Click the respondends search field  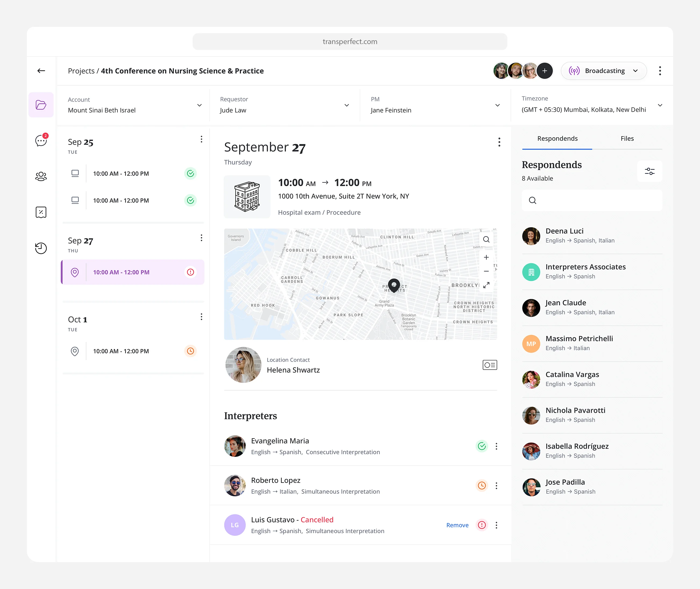pyautogui.click(x=592, y=200)
